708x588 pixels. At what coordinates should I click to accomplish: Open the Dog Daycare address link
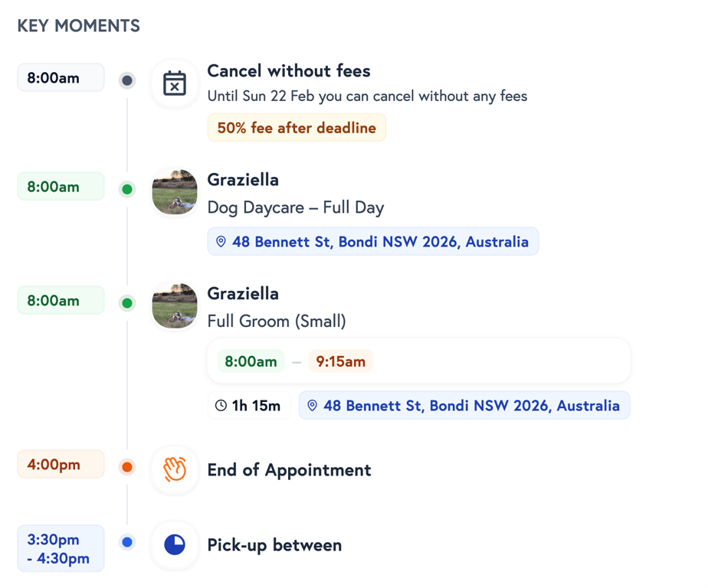coord(373,241)
